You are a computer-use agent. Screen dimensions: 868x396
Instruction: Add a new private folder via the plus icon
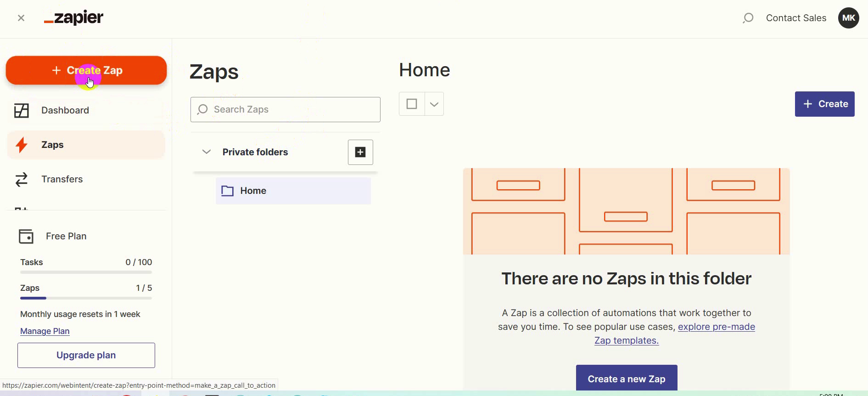pyautogui.click(x=360, y=152)
